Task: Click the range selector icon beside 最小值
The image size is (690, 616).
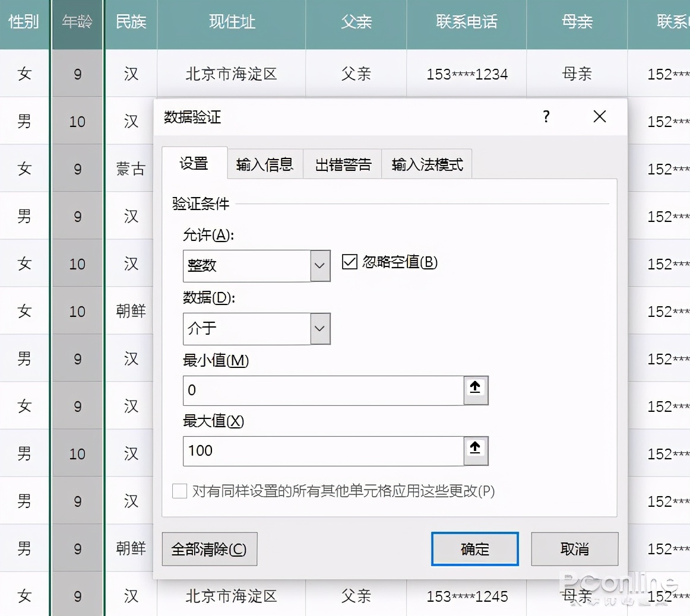Action: tap(475, 390)
